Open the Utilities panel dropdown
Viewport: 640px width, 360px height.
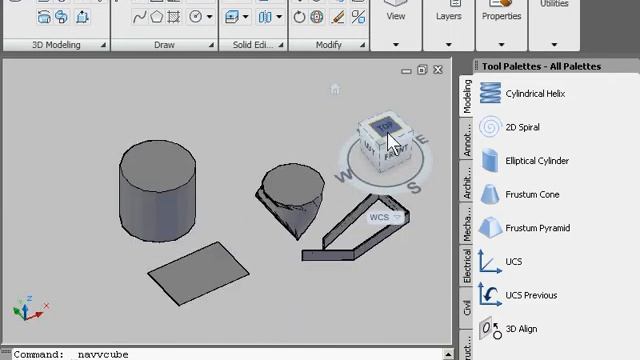tap(554, 44)
